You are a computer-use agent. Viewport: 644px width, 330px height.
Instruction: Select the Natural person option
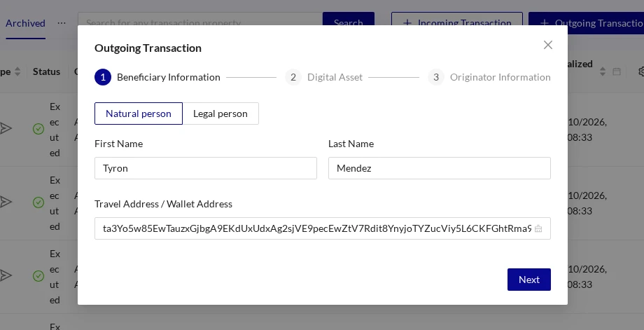point(139,114)
